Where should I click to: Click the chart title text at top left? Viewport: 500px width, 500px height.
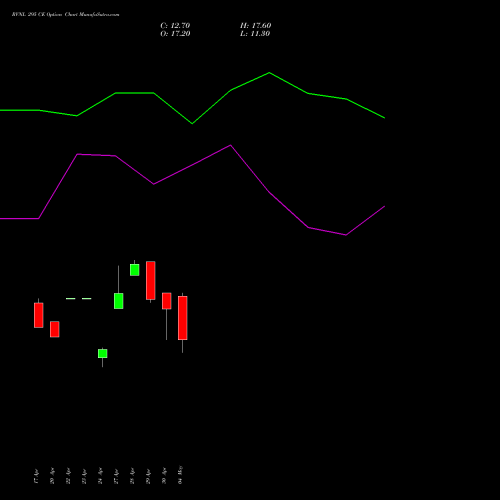[66, 15]
